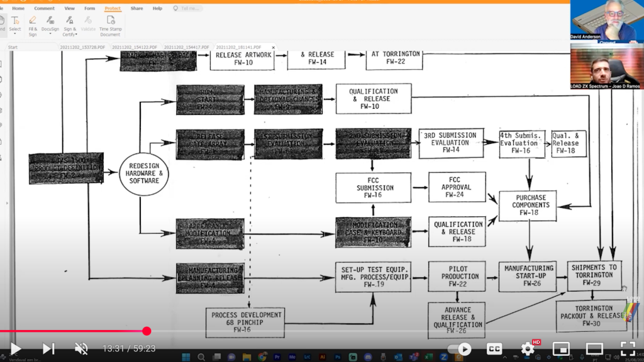
Task: Open Google Chrome from the taskbar
Action: click(262, 357)
